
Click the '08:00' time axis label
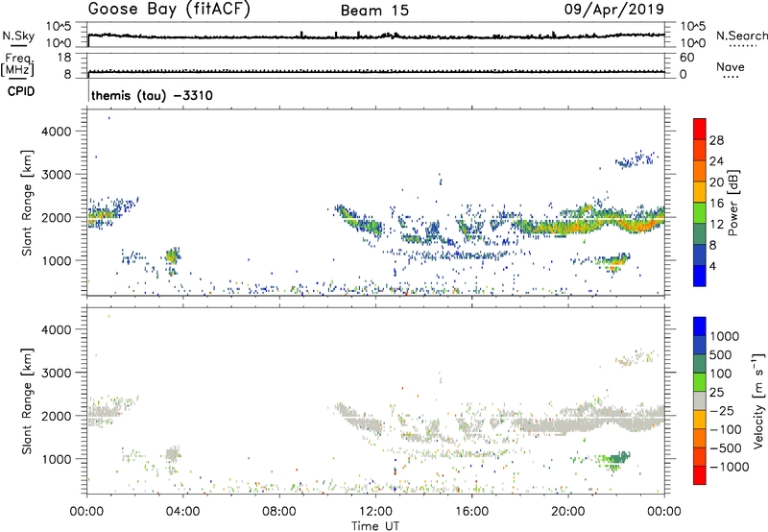tap(279, 512)
